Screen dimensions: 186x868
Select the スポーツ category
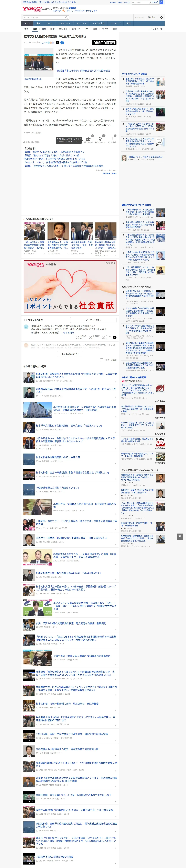point(76,29)
